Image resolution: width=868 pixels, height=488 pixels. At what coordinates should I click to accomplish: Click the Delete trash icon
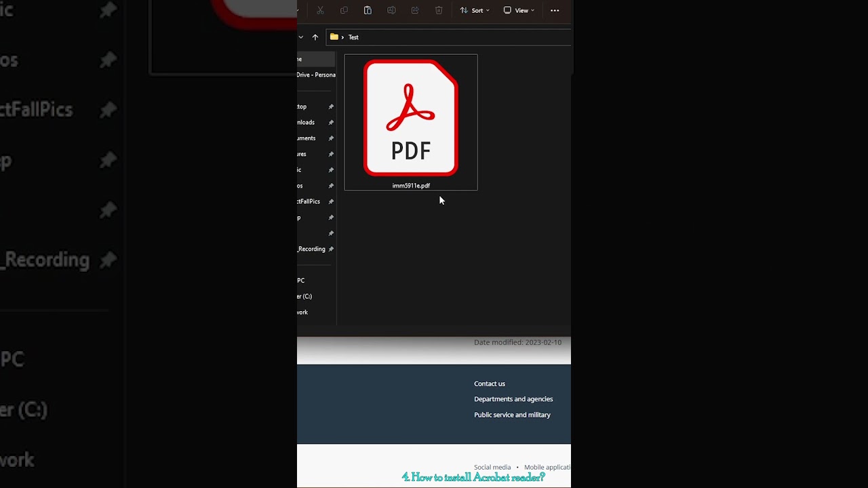(439, 10)
